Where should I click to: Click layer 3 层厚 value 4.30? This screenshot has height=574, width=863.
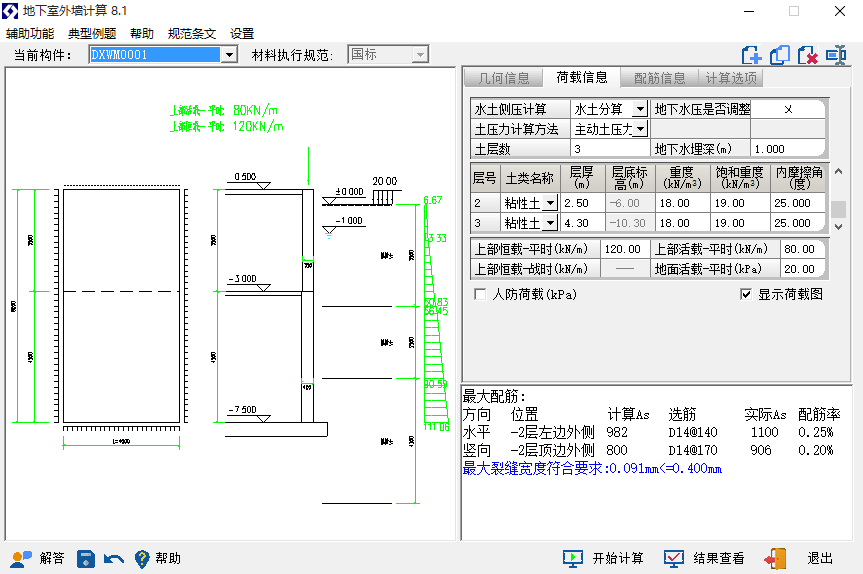pos(582,223)
